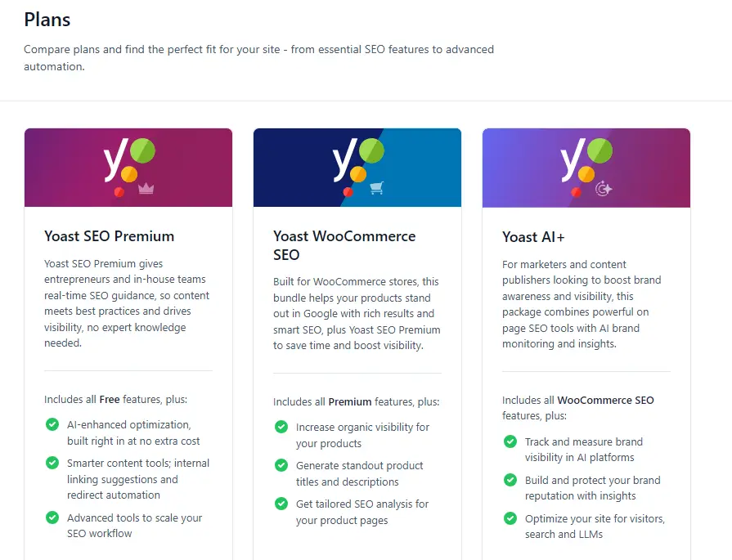Expand the Yoast SEO Premium plan details
732x560 pixels.
128,343
